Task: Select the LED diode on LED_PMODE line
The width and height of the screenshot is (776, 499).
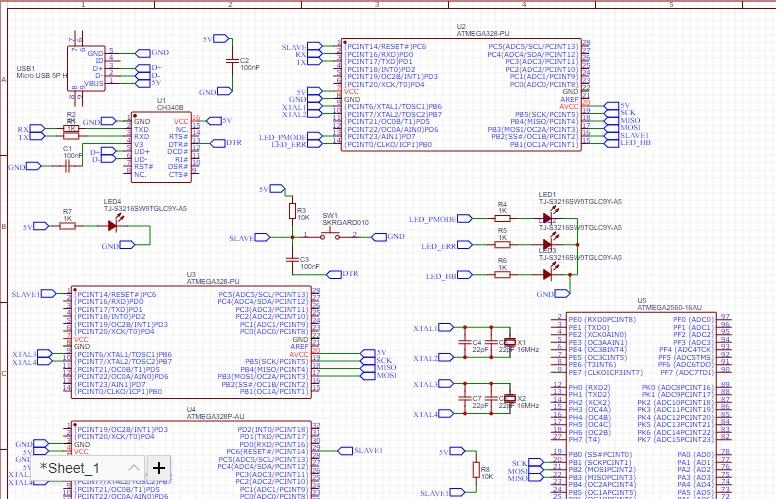Action: (547, 218)
